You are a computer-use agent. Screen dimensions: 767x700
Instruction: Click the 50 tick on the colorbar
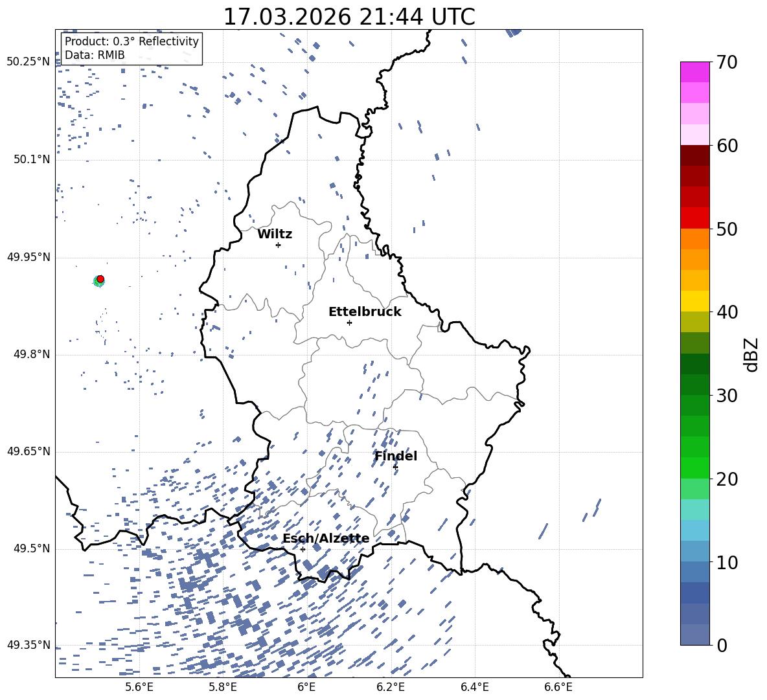(x=726, y=229)
